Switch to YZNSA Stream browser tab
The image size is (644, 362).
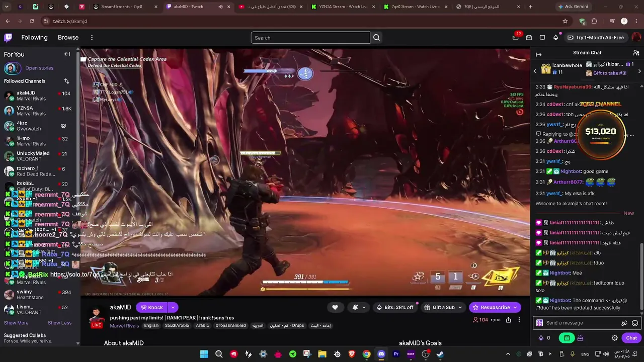point(343,7)
